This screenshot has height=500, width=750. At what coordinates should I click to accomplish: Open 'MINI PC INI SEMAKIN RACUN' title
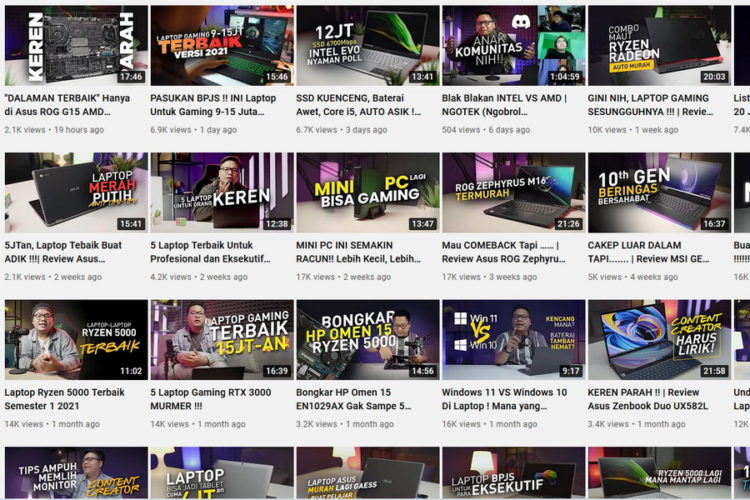coord(358,252)
